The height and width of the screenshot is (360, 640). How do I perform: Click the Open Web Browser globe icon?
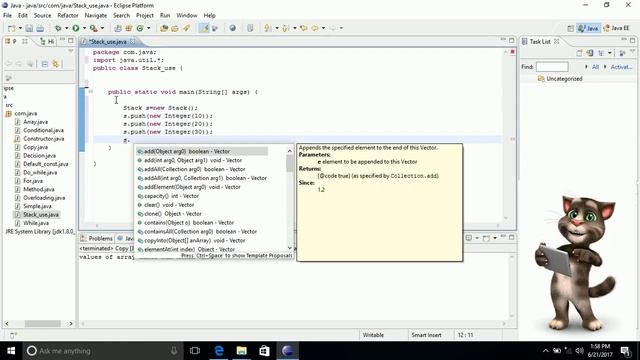(233, 28)
